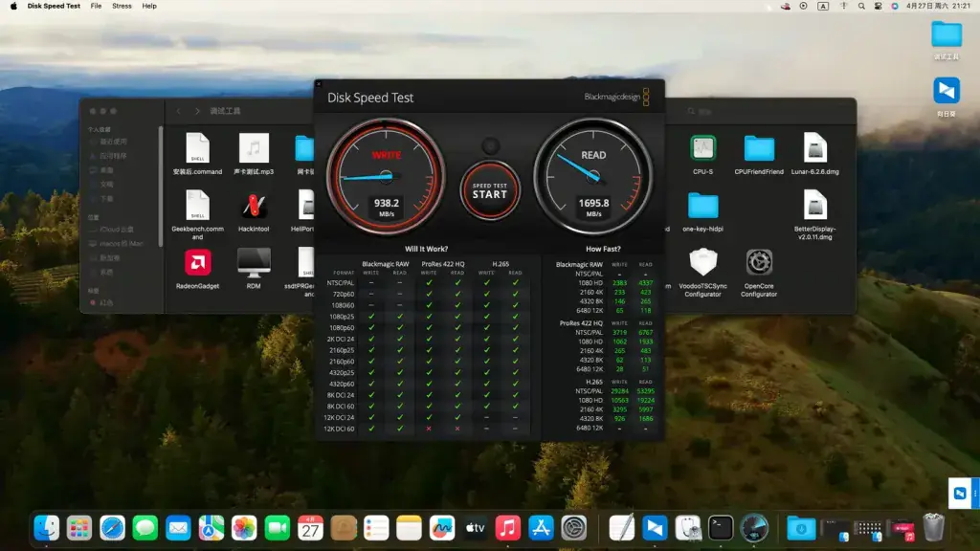This screenshot has height=551, width=980.
Task: Open Disk Speed Test settings gear
Action: (x=491, y=146)
